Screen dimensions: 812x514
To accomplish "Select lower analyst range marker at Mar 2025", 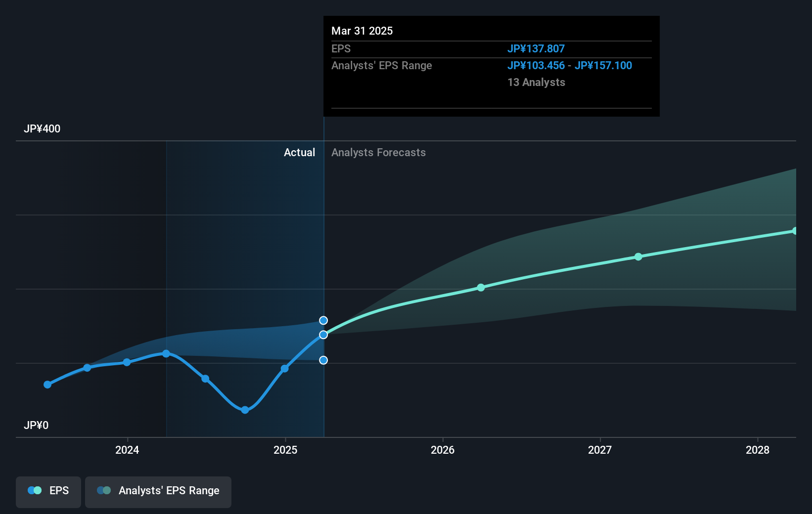I will (323, 360).
